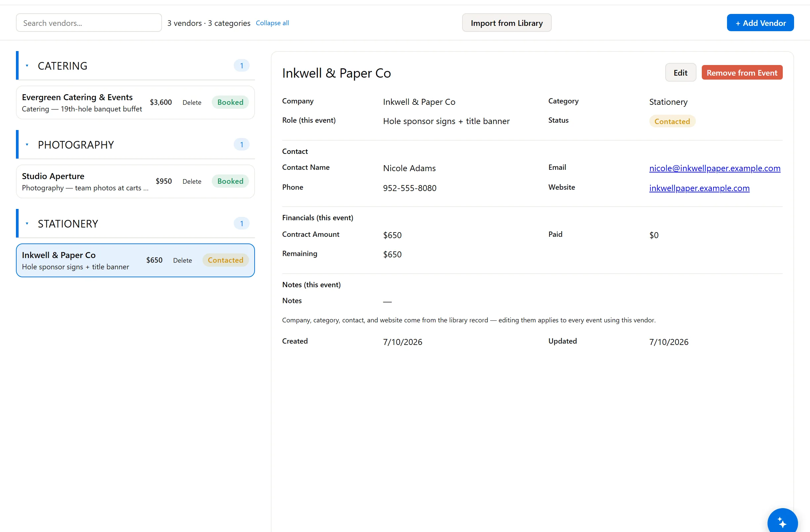
Task: Collapse the STATIONERY category triangle
Action: point(27,223)
